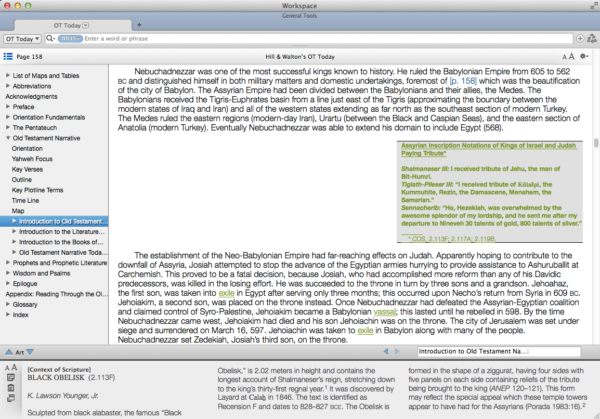Expand the Preface entry

(x=8, y=106)
